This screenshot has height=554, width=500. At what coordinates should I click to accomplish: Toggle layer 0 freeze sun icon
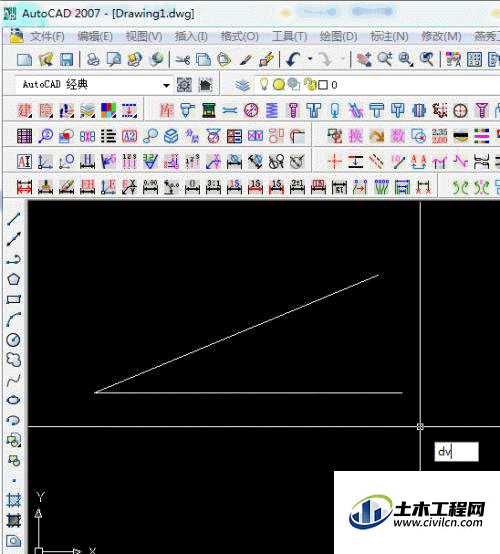coord(278,84)
